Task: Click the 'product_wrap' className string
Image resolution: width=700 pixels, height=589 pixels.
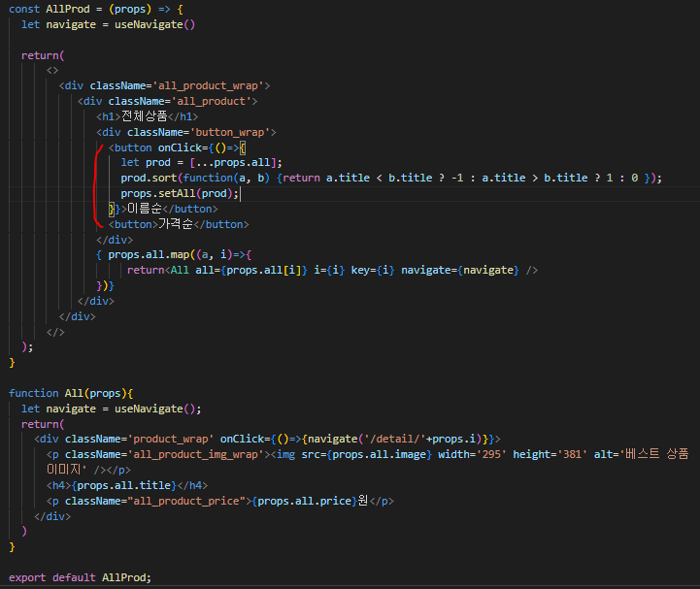Action: coord(171,439)
